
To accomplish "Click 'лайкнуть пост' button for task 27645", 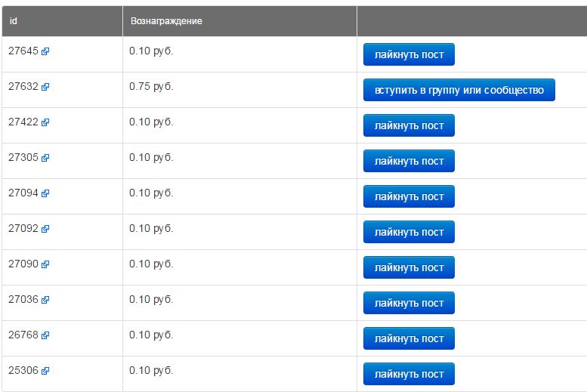I will point(409,54).
